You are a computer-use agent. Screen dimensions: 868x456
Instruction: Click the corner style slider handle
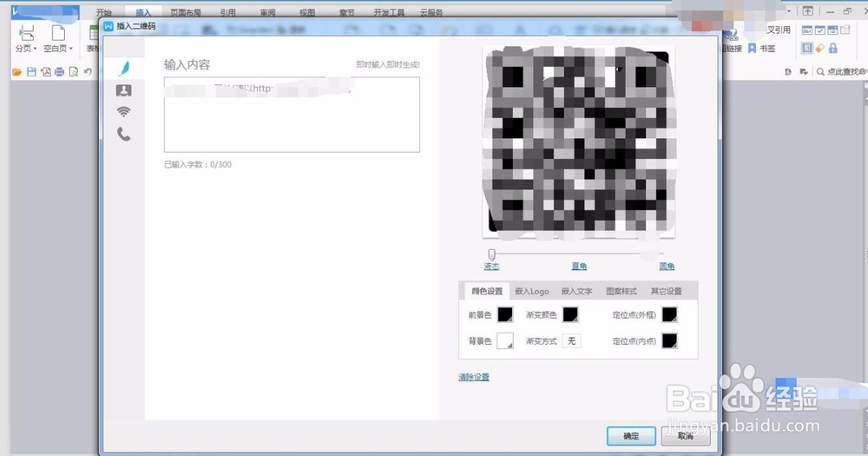(491, 254)
